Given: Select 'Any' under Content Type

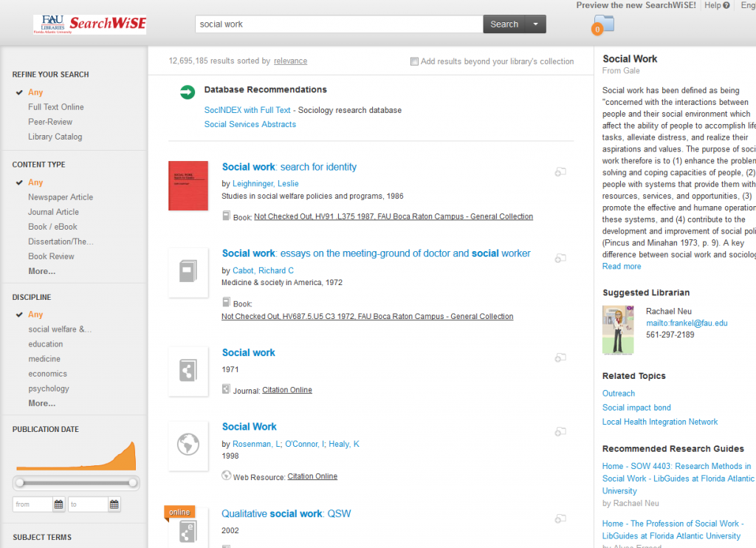Looking at the screenshot, I should (x=35, y=182).
